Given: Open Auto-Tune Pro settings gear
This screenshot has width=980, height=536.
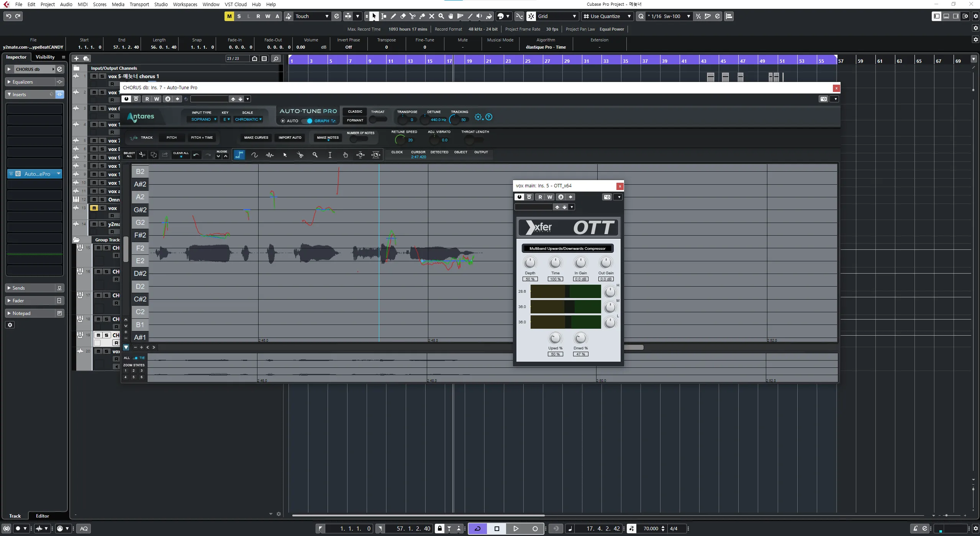Looking at the screenshot, I should tap(478, 117).
